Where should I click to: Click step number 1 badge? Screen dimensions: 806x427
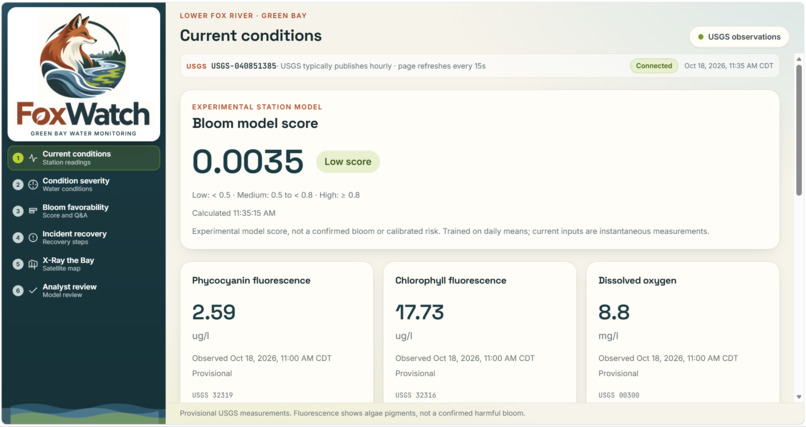point(18,158)
